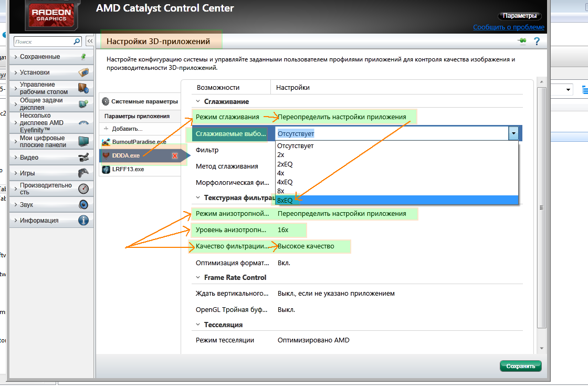Click the search magnifier icon
This screenshot has width=588, height=386.
[77, 41]
